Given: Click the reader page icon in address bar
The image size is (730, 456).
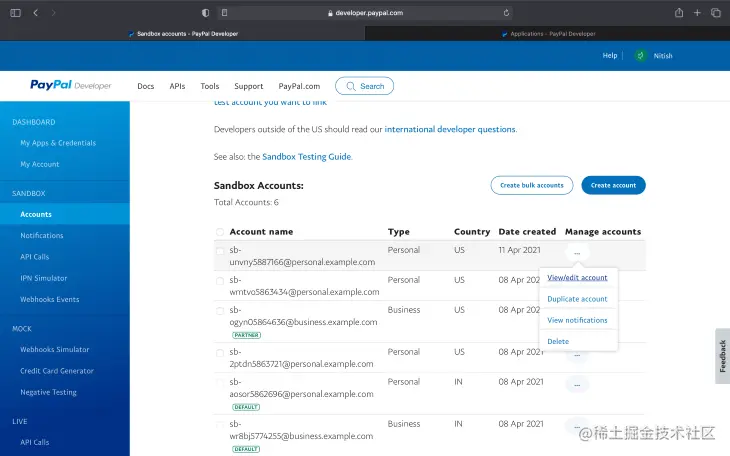Looking at the screenshot, I should coord(224,13).
